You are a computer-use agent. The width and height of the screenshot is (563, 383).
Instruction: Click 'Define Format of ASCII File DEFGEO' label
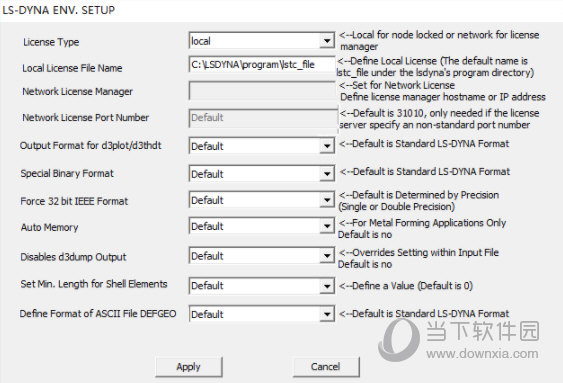98,313
